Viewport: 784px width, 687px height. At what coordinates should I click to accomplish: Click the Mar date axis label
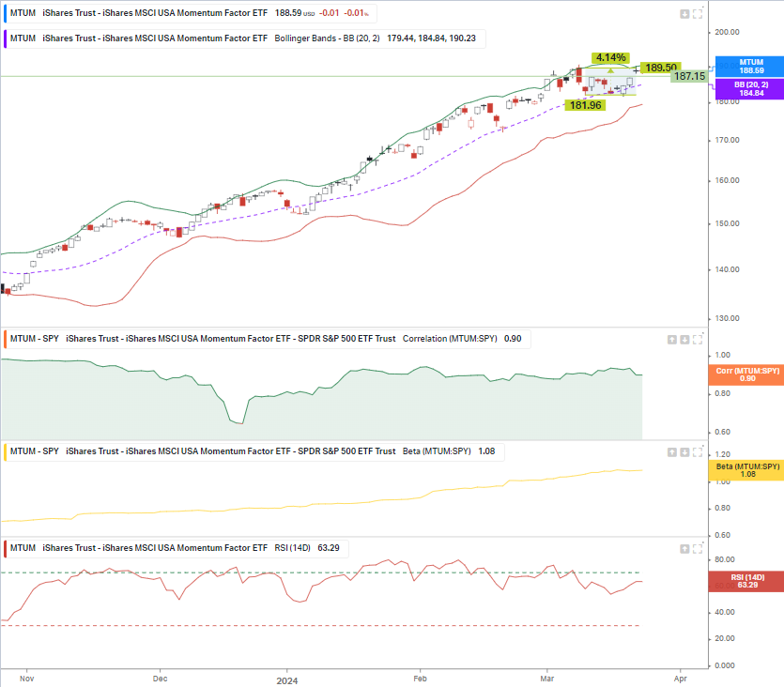pyautogui.click(x=547, y=679)
